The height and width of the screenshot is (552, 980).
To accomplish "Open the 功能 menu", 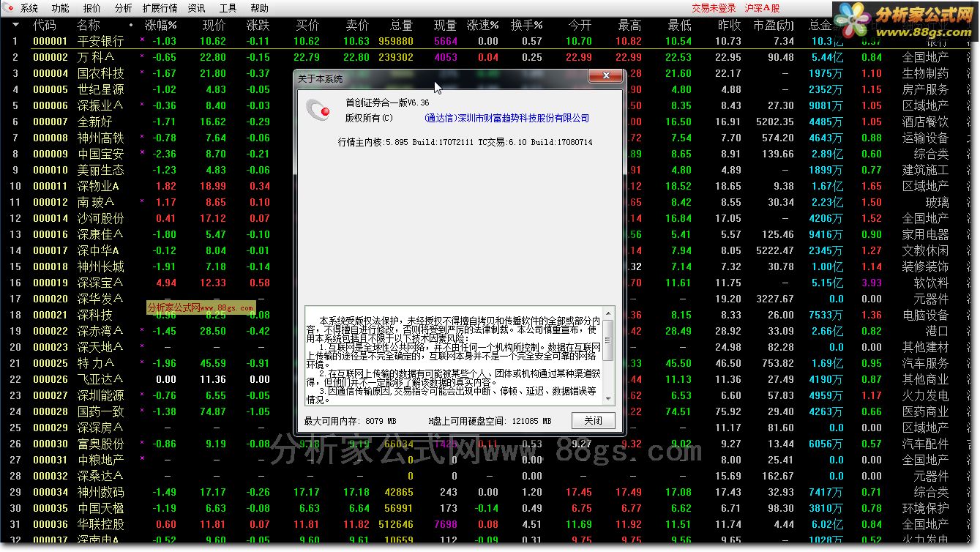I will pos(61,8).
